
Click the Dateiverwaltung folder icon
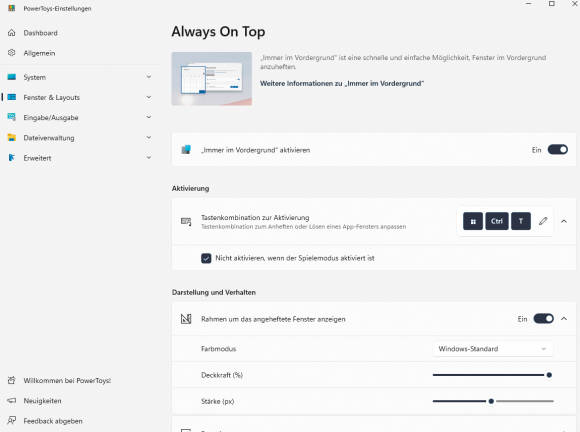point(12,138)
